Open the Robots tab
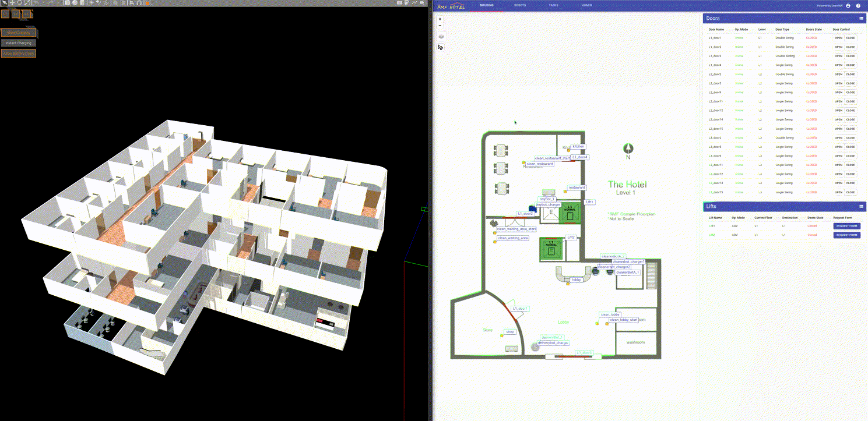This screenshot has height=421, width=868. 519,5
